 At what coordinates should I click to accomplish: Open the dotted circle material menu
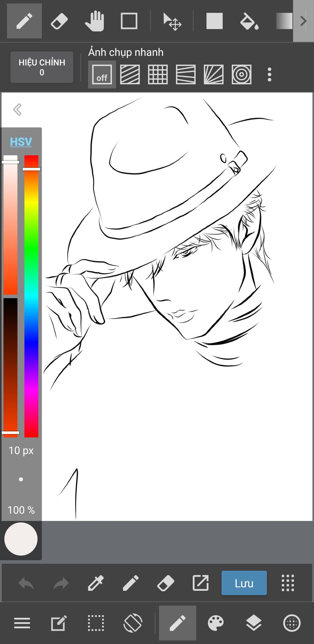[292, 623]
